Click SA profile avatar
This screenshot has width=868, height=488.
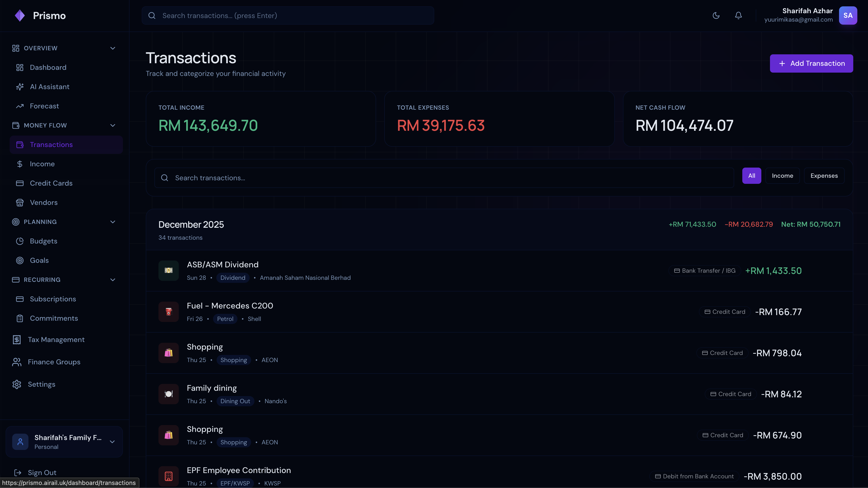pos(848,15)
